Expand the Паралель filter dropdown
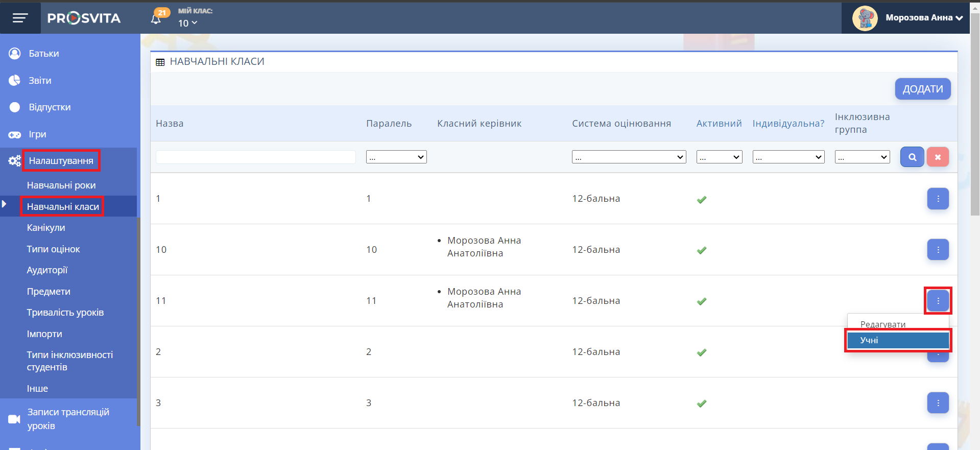980x450 pixels. click(x=396, y=157)
